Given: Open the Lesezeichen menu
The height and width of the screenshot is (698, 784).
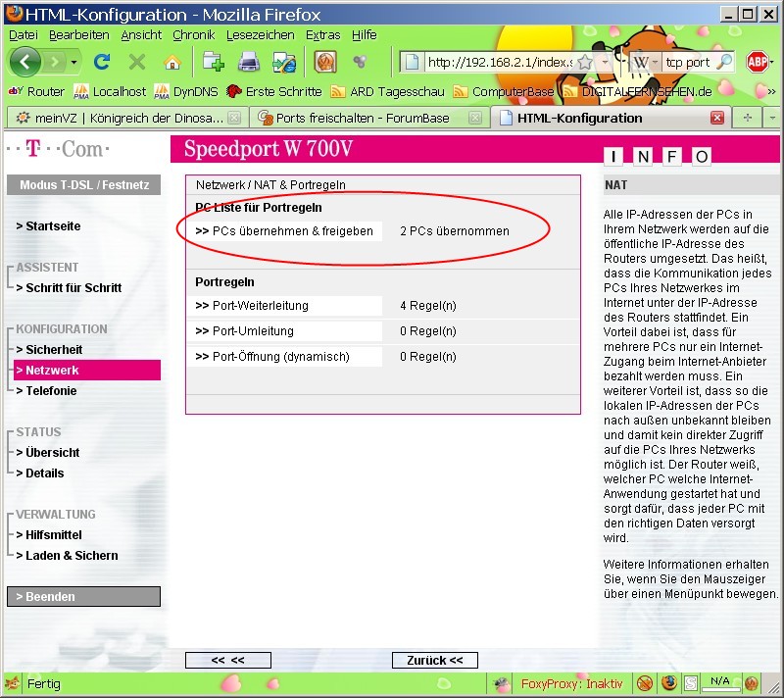Looking at the screenshot, I should 260,35.
